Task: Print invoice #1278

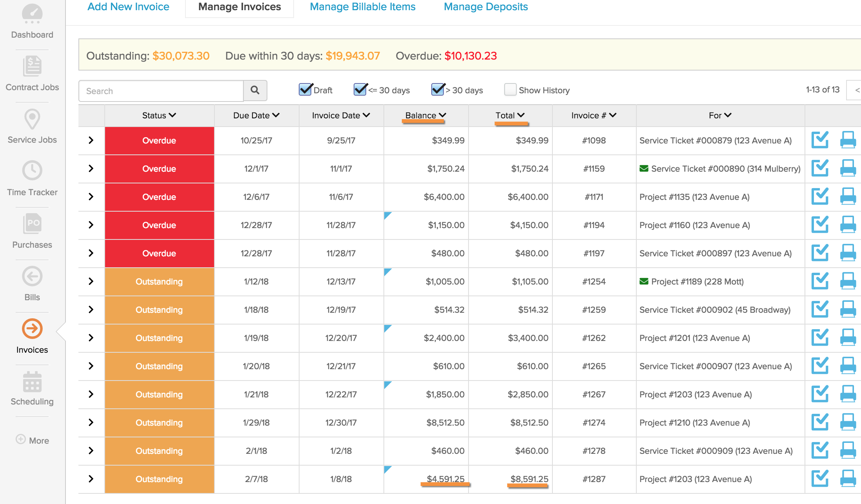Action: 848,450
